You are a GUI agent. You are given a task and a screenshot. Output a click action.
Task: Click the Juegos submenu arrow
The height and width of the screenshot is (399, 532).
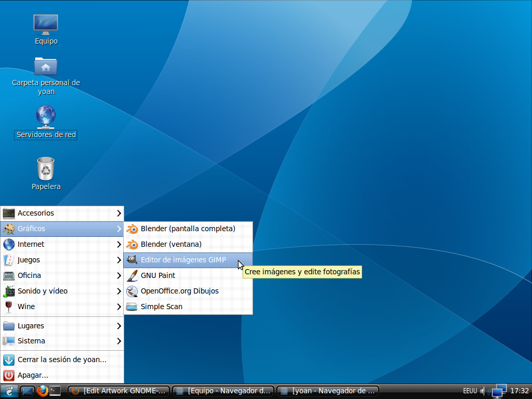click(x=119, y=260)
